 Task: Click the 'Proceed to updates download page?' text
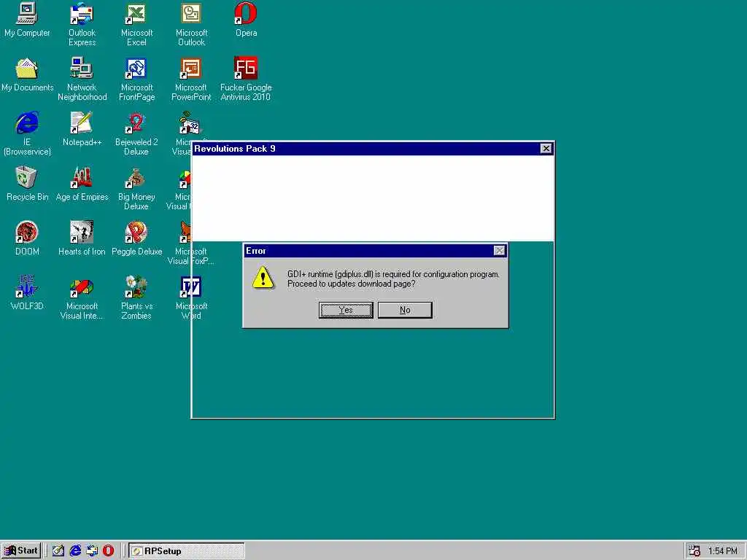click(x=351, y=284)
